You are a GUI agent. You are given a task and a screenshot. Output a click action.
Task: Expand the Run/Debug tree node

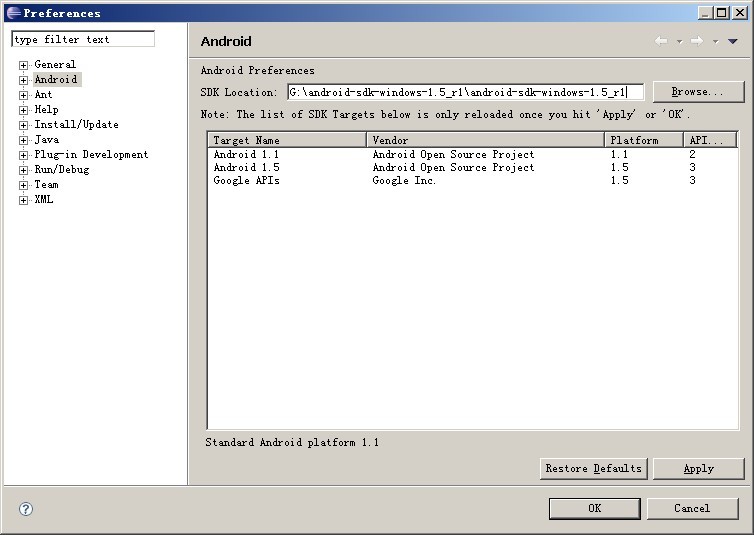[23, 170]
